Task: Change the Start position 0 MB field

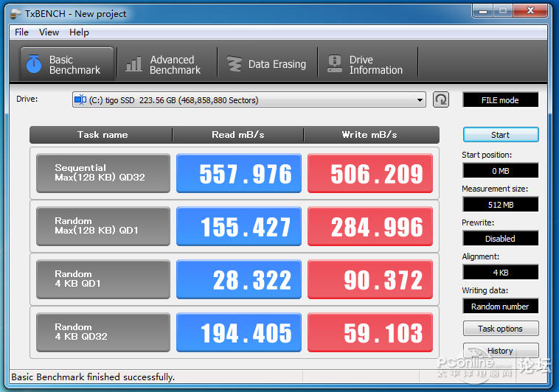Action: 500,171
